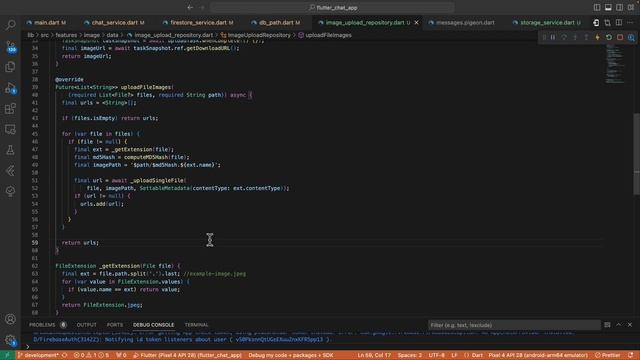The image size is (640, 360).
Task: Go forward in navigation history
Action: tap(202, 7)
